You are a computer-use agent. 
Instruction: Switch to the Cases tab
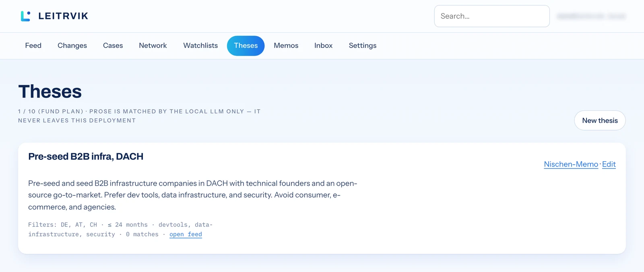[113, 46]
